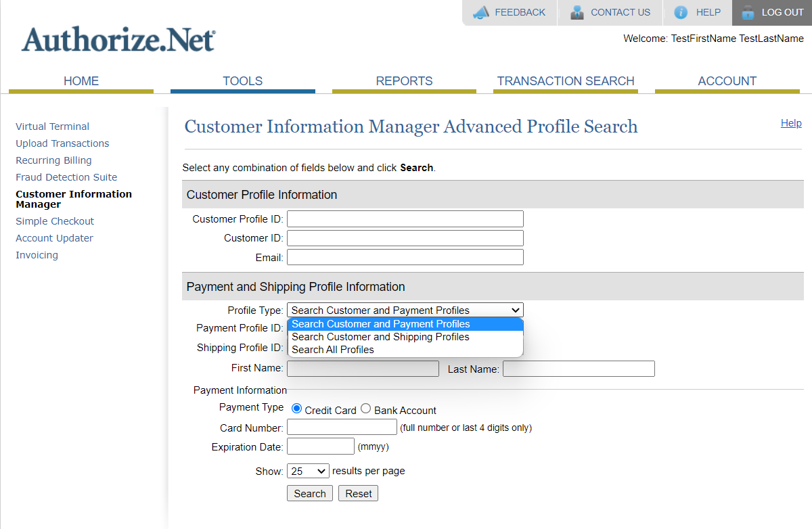Choose Search Customer and Payment Profiles option
Viewport: 812px width, 529px height.
click(405, 324)
